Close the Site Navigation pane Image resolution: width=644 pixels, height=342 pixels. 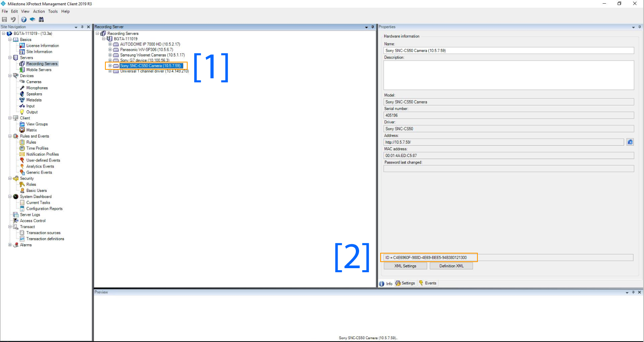tap(88, 27)
